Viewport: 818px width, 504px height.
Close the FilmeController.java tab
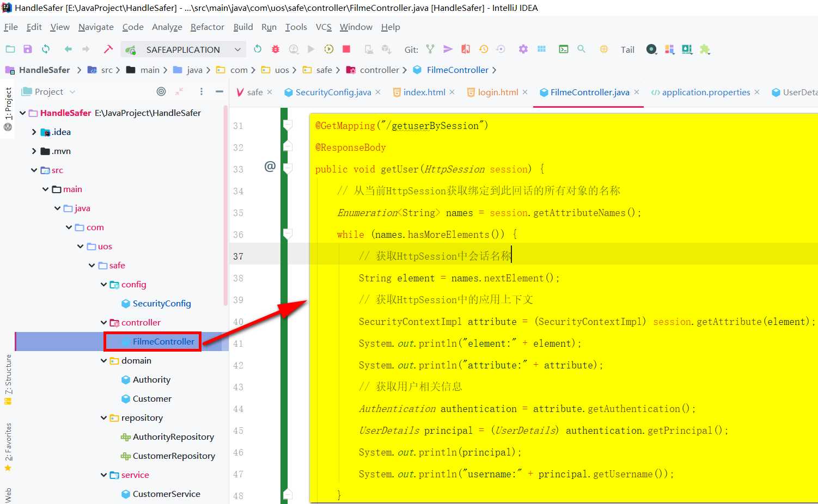click(x=637, y=92)
